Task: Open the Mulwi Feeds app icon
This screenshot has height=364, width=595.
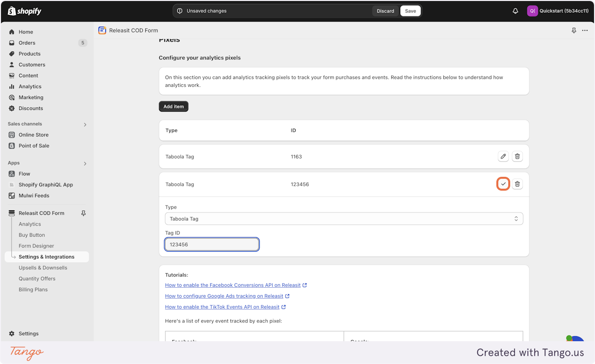Action: click(x=12, y=196)
